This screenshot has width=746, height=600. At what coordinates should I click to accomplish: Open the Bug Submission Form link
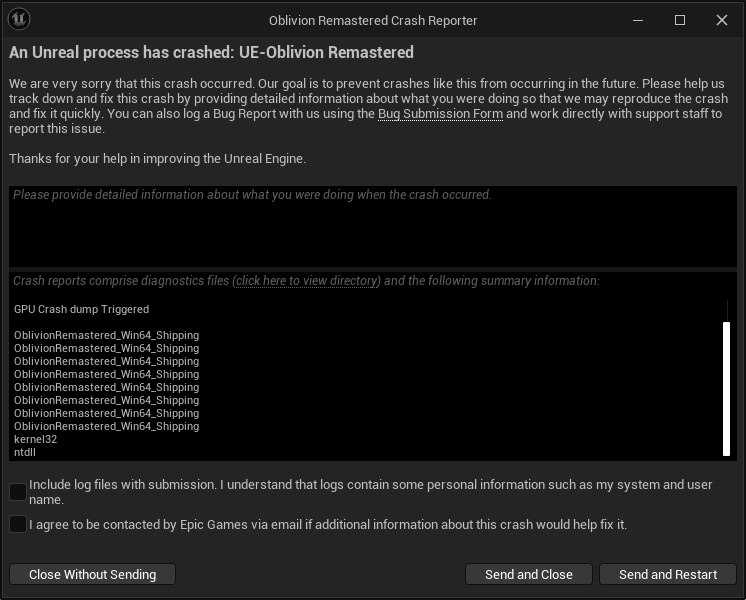pos(440,114)
